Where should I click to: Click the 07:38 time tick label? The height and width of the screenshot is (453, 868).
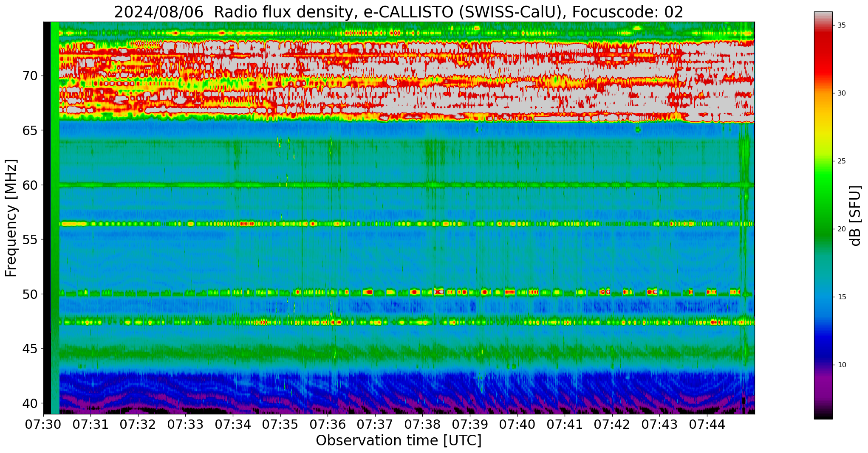423,425
